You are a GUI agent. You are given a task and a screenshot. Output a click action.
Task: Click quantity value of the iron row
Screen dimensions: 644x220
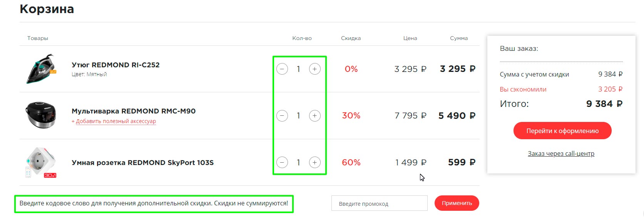click(x=298, y=69)
